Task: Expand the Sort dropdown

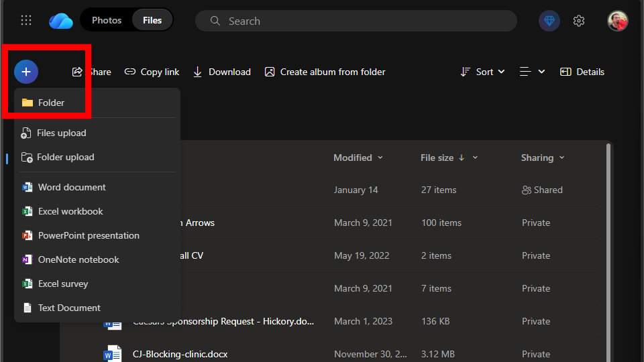Action: [x=483, y=72]
